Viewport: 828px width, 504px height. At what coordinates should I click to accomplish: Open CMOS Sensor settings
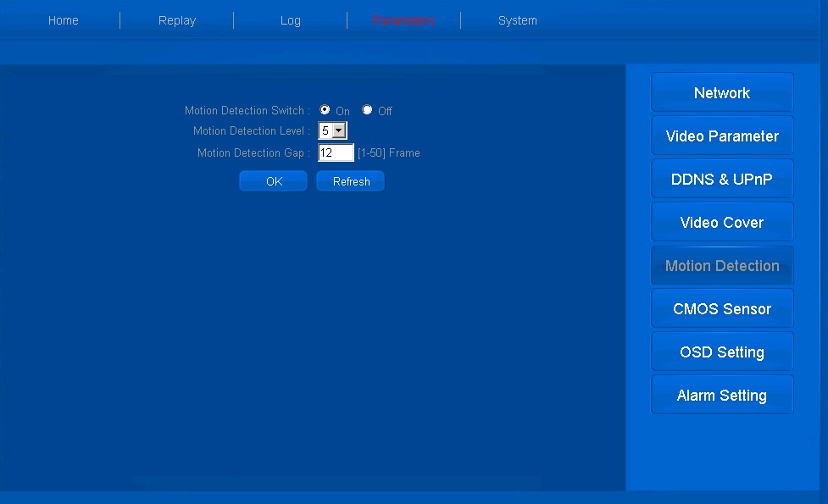722,309
